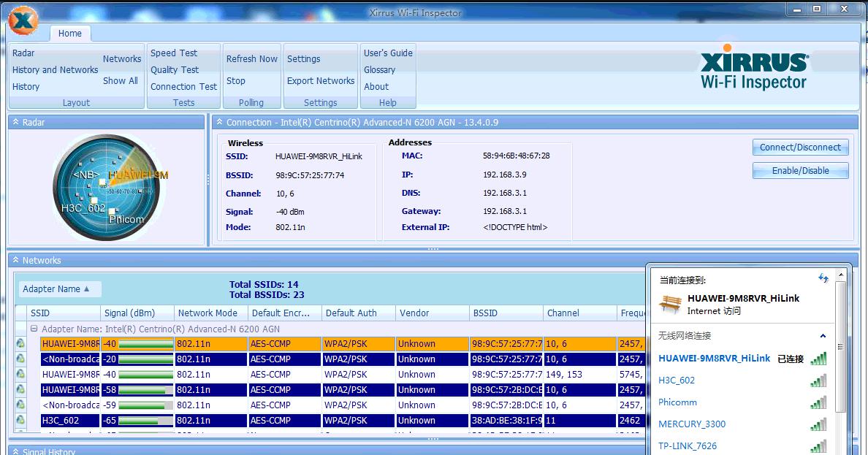The width and height of the screenshot is (868, 455).
Task: Sort by Network Mode column header
Action: pos(211,313)
